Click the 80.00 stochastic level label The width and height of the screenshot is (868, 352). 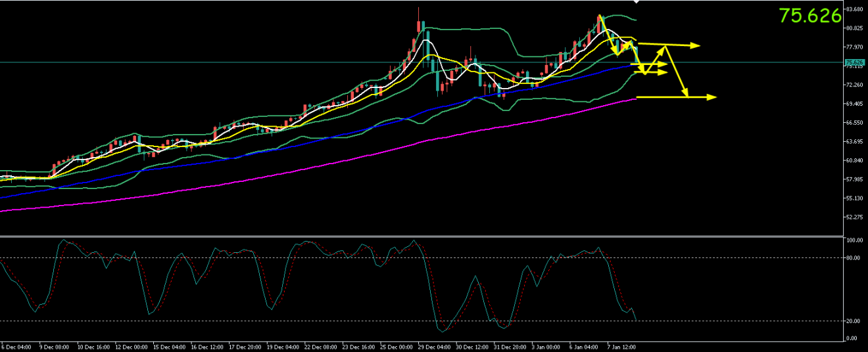(x=854, y=257)
